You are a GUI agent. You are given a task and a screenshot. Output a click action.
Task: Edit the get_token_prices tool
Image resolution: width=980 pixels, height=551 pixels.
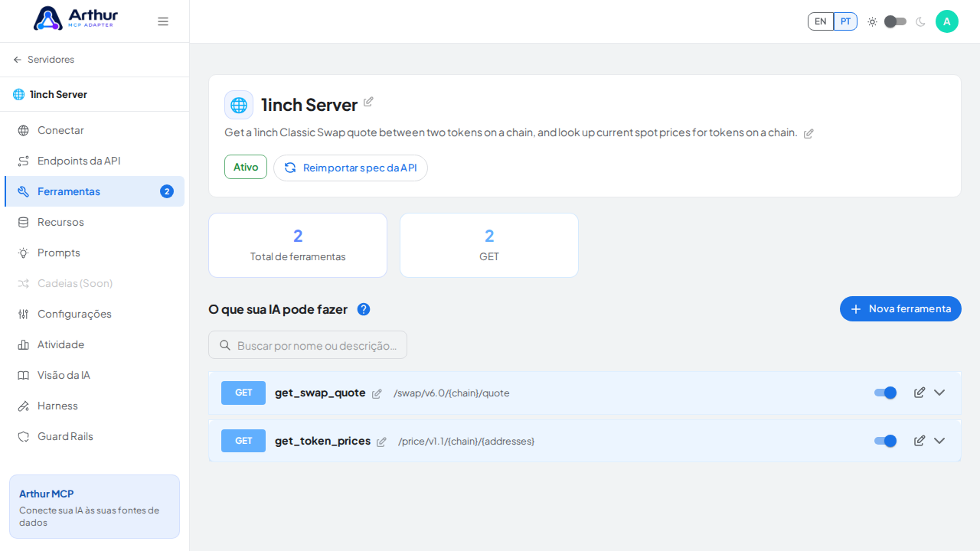point(920,441)
